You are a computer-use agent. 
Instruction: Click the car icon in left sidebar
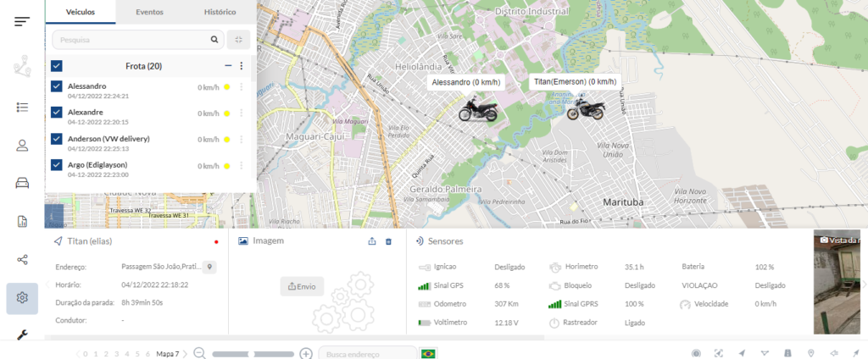point(22,183)
